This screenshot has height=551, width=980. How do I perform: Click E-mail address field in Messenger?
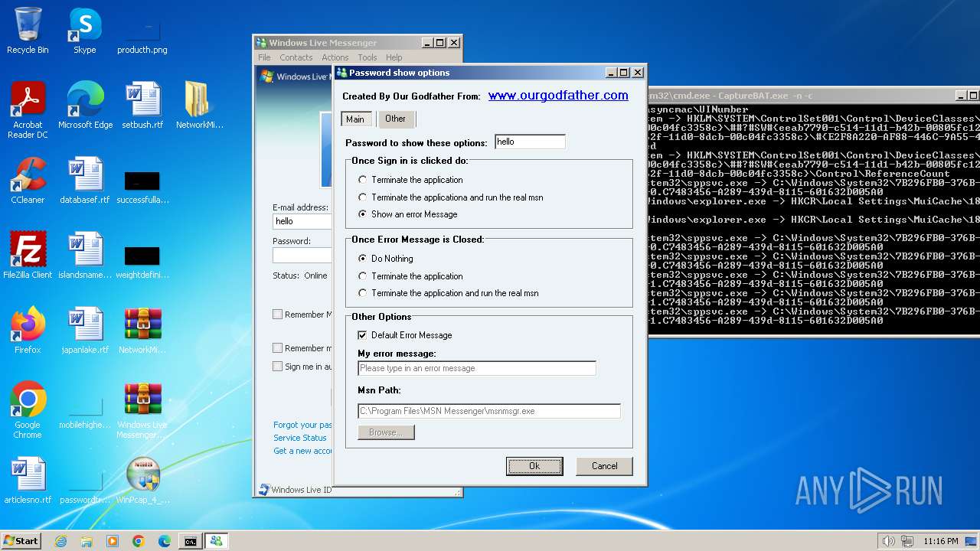coord(302,221)
